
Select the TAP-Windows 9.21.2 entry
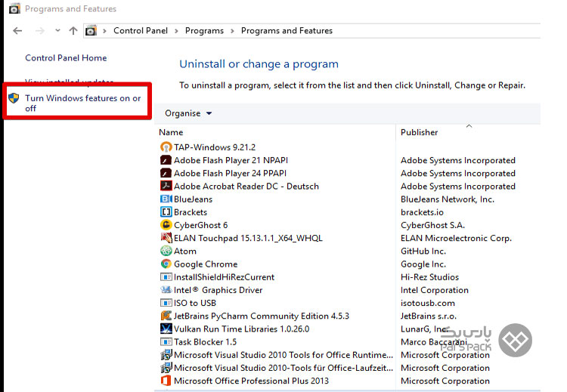[215, 147]
